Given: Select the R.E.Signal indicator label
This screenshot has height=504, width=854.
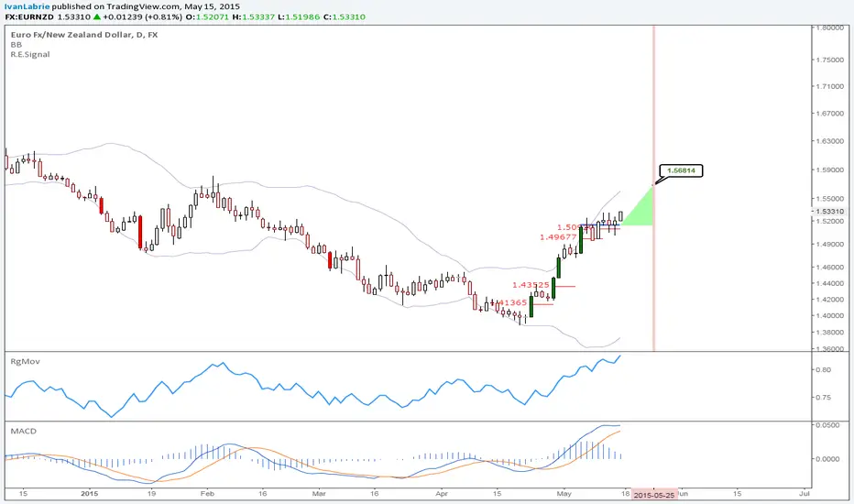Looking at the screenshot, I should 30,54.
